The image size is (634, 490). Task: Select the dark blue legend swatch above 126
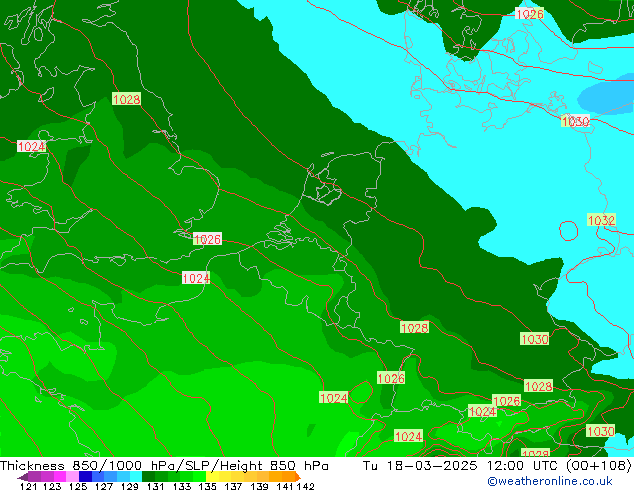tap(85, 476)
